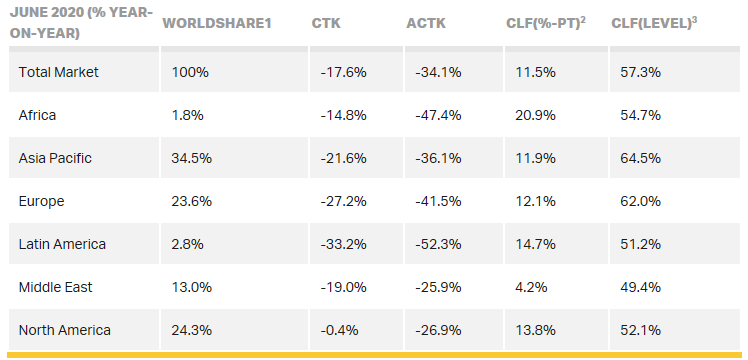Select North America CTK value -0.4%
This screenshot has width=748, height=360.
coord(339,330)
